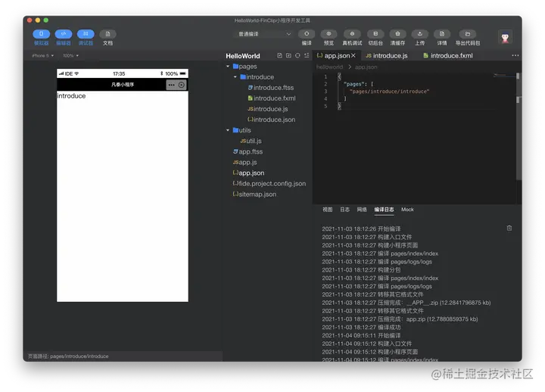Open util.js in file tree
The image size is (545, 392).
(x=251, y=141)
